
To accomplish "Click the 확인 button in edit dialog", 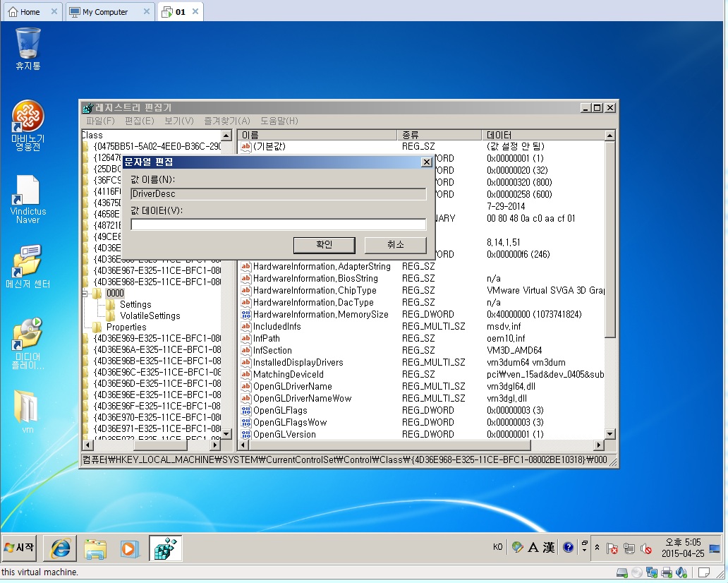I will tap(324, 245).
